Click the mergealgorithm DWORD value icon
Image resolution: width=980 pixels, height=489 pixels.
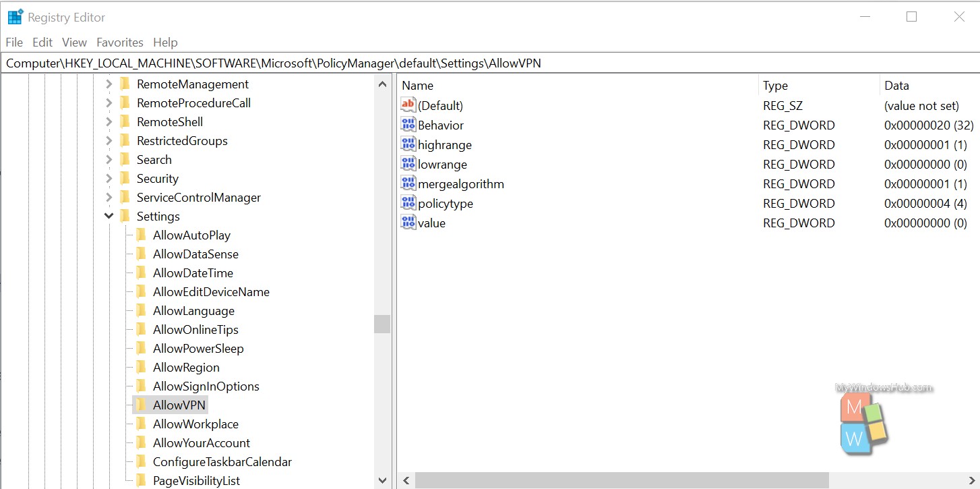(408, 183)
